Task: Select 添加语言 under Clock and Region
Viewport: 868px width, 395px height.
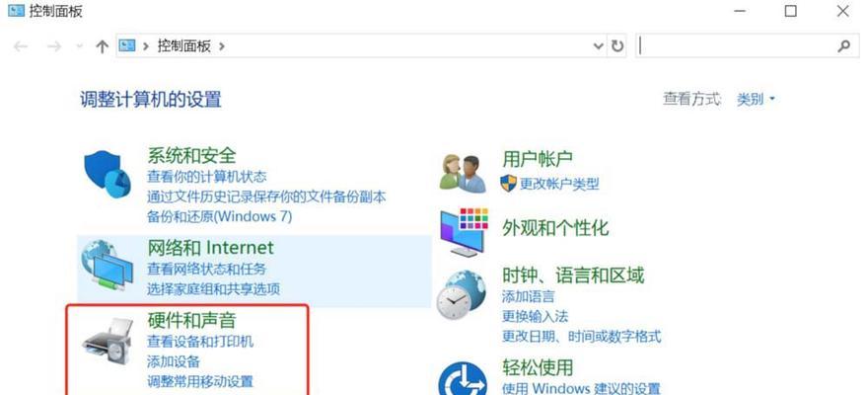Action: (x=528, y=296)
